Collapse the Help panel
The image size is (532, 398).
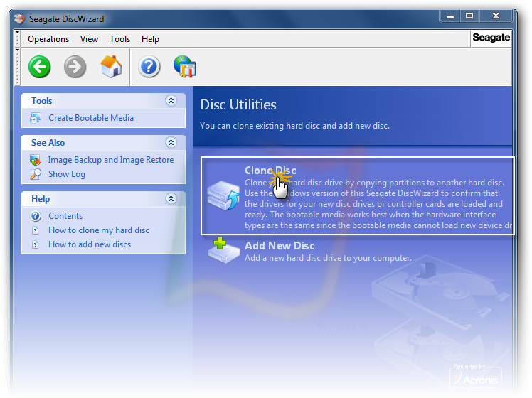(171, 198)
